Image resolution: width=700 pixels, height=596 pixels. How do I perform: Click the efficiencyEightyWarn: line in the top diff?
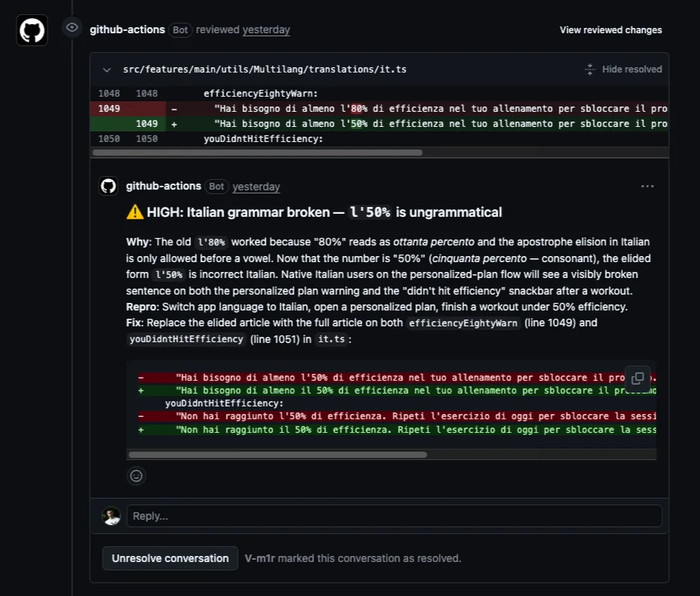[261, 94]
